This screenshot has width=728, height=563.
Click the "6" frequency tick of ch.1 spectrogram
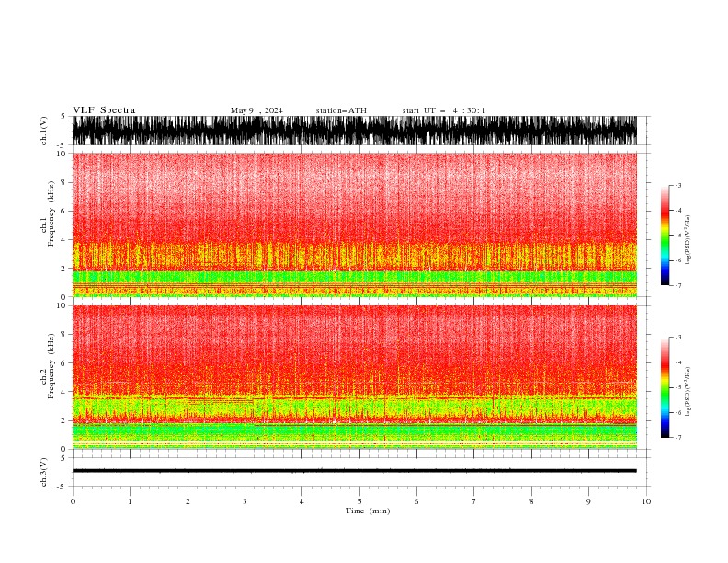click(63, 211)
